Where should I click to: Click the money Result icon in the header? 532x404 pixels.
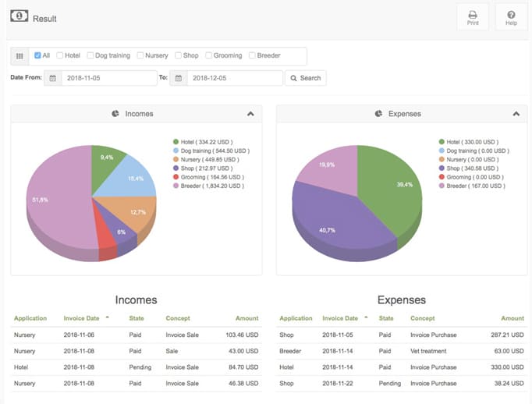point(19,16)
